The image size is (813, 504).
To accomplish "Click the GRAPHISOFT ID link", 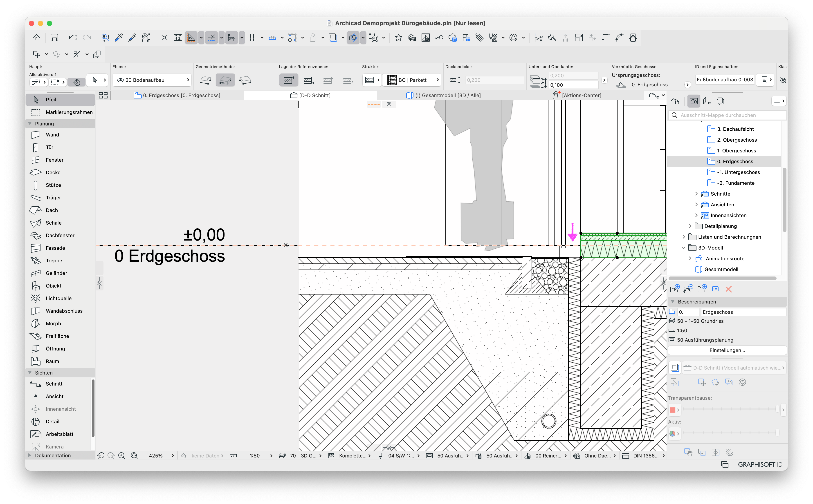I will click(x=760, y=465).
